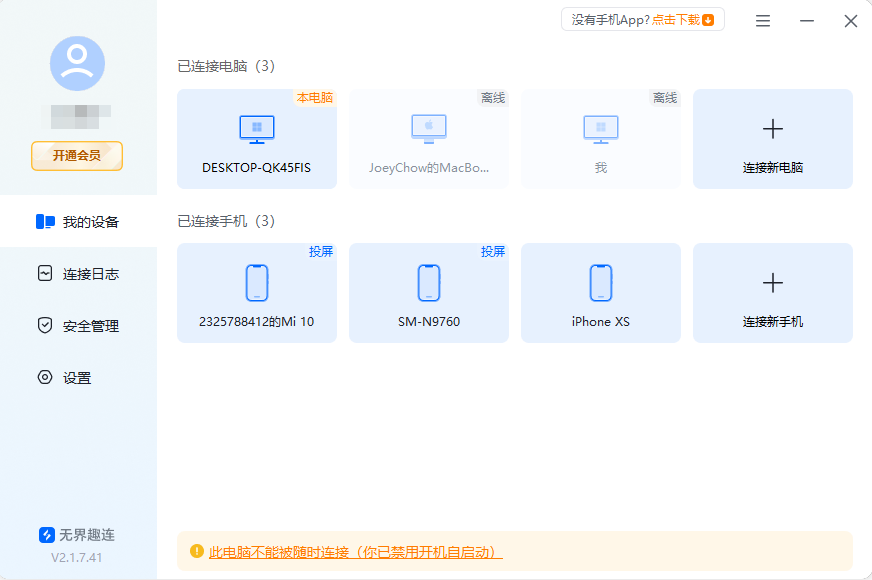Select the iPhone XS device card
The image size is (872, 580).
coord(600,293)
